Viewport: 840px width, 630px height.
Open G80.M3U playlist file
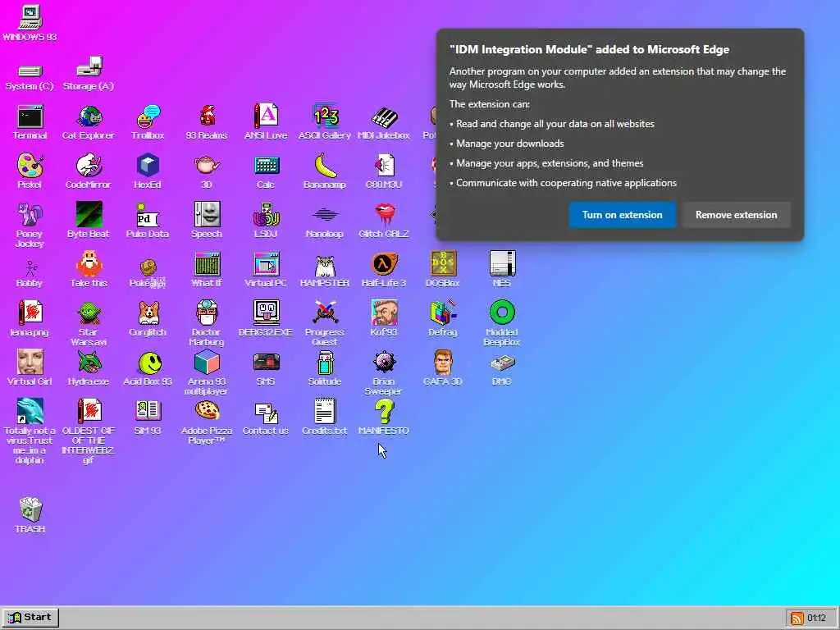pyautogui.click(x=384, y=166)
